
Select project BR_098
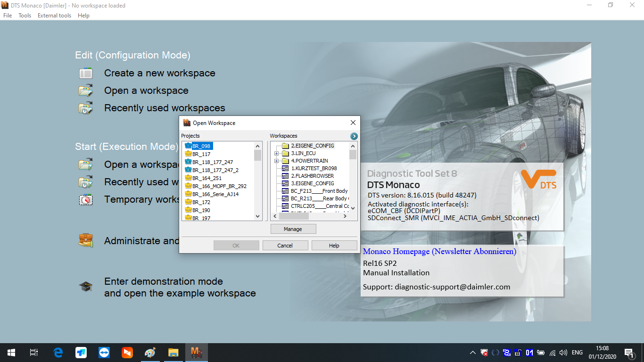[x=201, y=146]
